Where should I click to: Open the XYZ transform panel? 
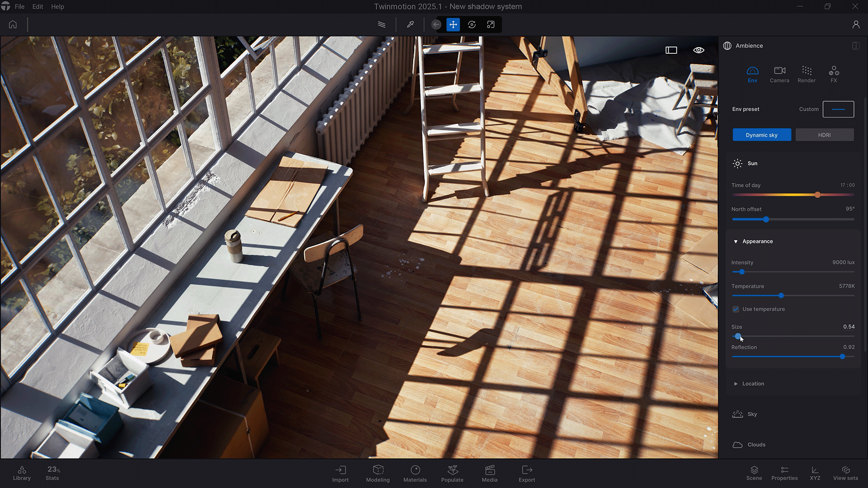pos(815,473)
